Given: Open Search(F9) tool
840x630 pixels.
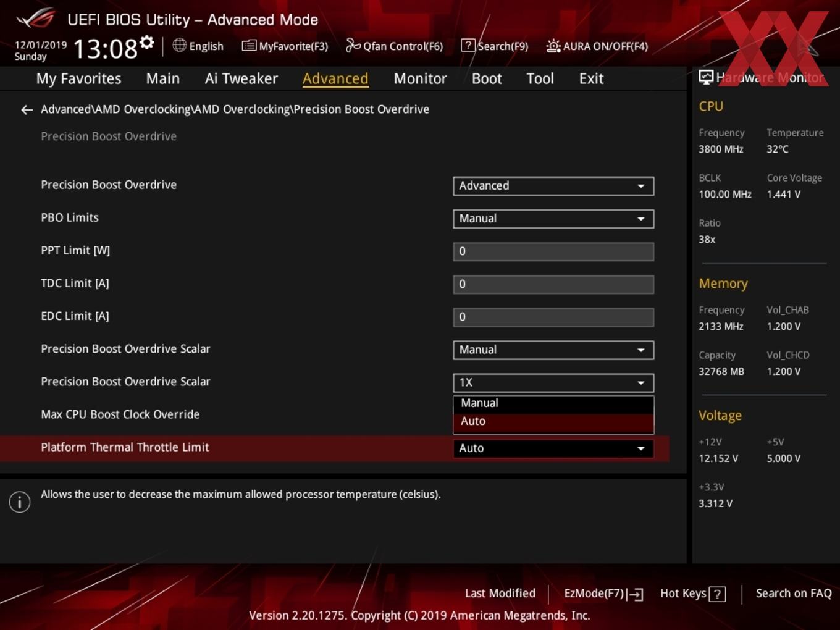Looking at the screenshot, I should coord(495,46).
